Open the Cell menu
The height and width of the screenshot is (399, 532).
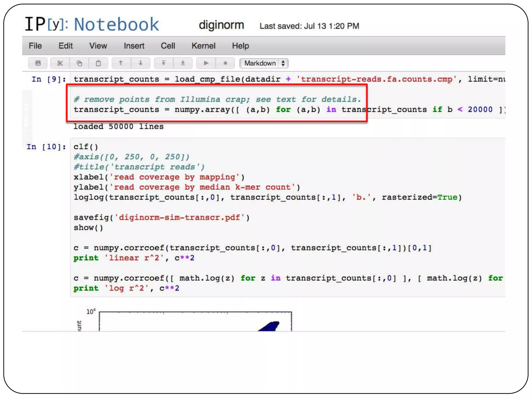pyautogui.click(x=168, y=46)
